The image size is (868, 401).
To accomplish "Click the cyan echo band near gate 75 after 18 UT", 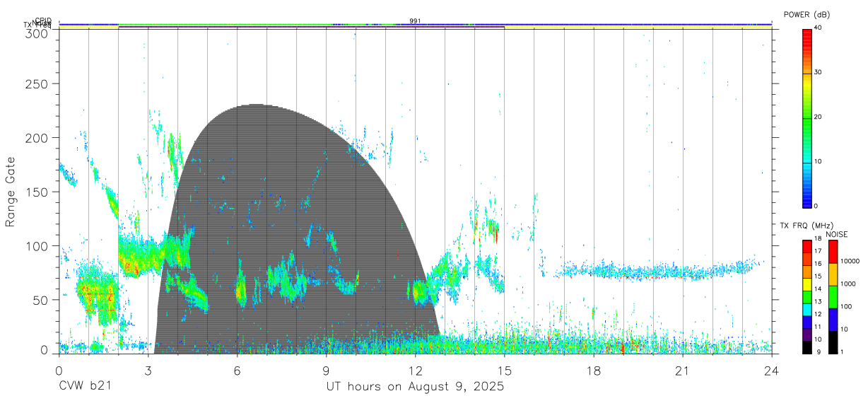I will point(657,270).
